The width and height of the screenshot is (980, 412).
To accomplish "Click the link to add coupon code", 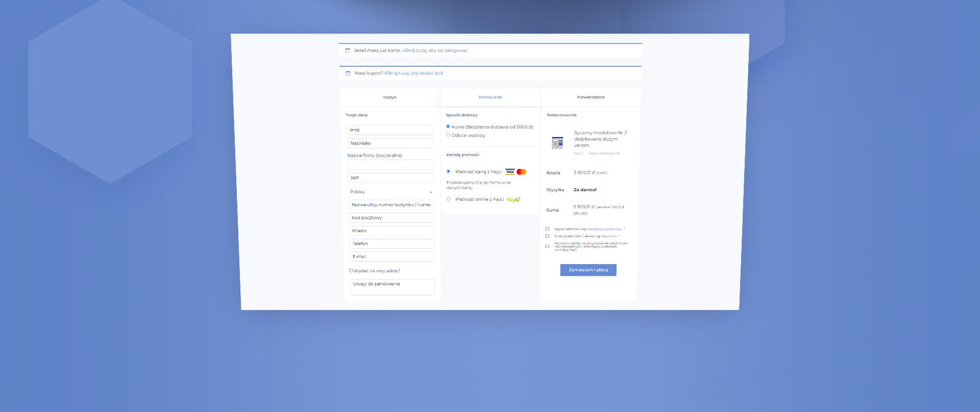I will click(413, 73).
